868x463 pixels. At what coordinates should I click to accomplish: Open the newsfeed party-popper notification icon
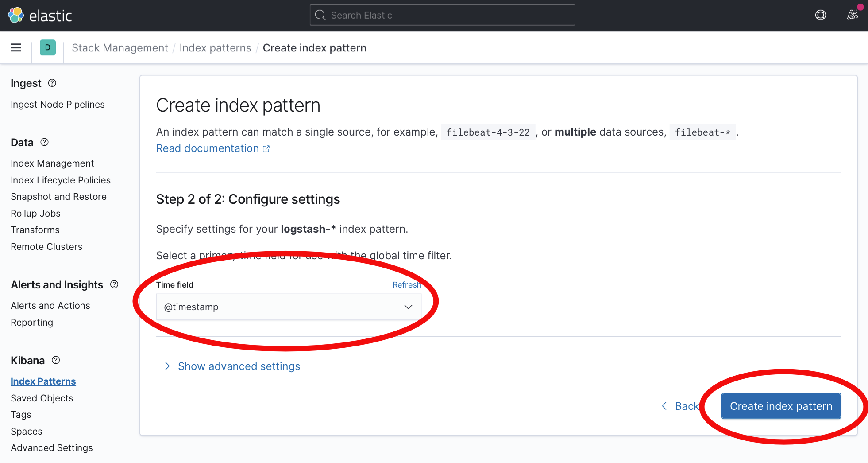coord(852,15)
